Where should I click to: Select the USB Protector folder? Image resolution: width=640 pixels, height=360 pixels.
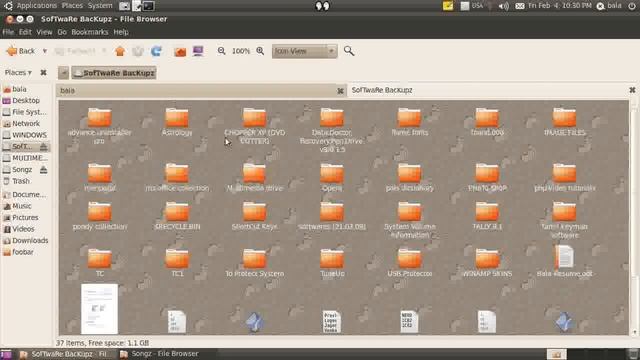point(409,259)
